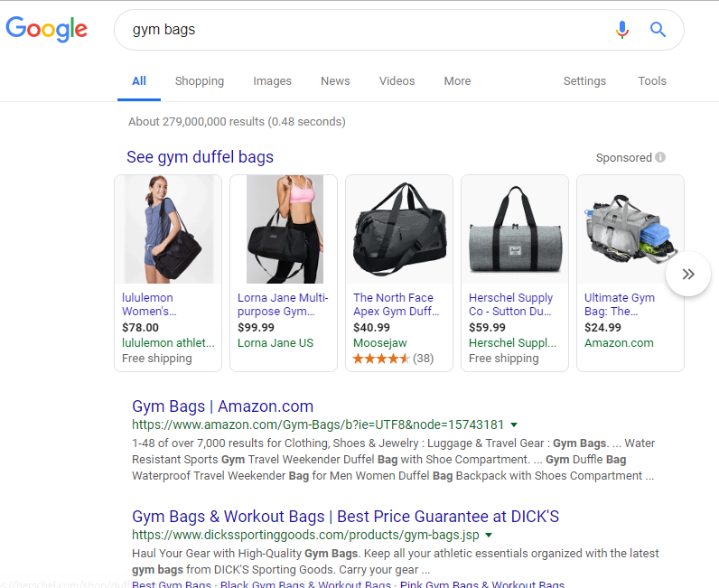Click the Ultimate Gym Bag product image
Screen dimensions: 719x588
[630, 229]
